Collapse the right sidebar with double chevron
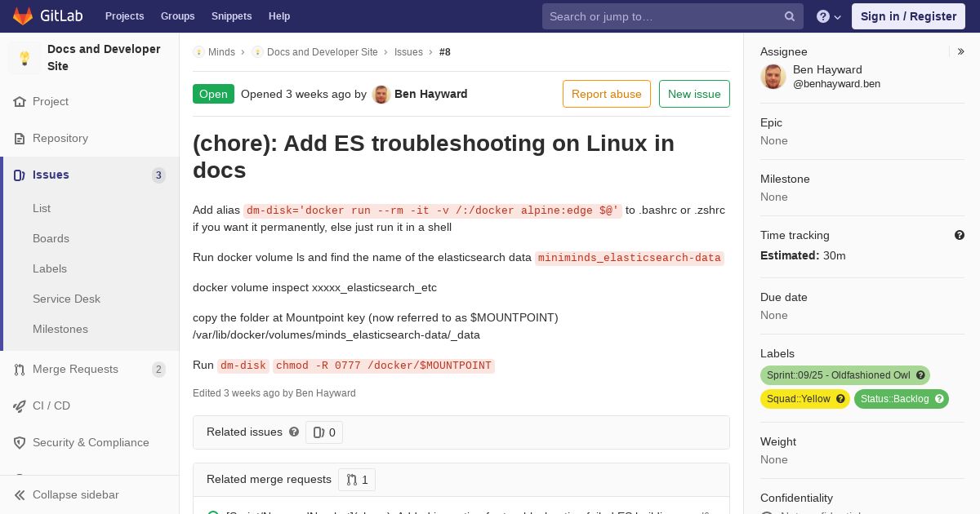Image resolution: width=980 pixels, height=514 pixels. click(x=961, y=51)
